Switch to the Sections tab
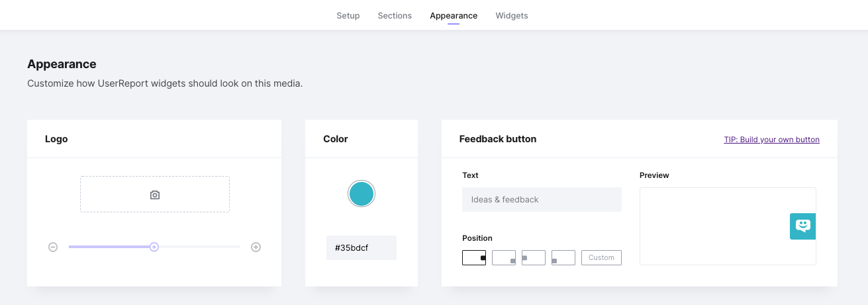Viewport: 868px width, 305px height. (395, 15)
